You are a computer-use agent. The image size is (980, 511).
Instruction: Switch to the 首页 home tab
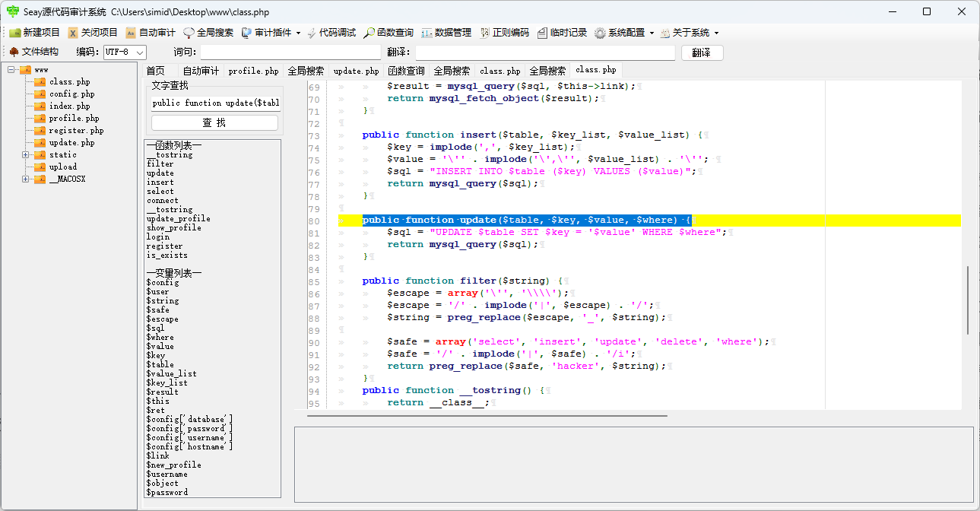click(x=155, y=69)
